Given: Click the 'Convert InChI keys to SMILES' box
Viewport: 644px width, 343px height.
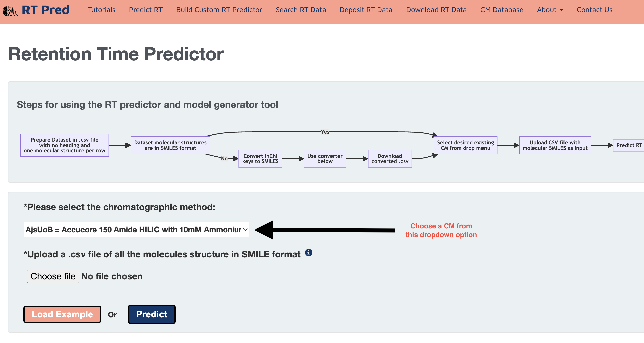Looking at the screenshot, I should pyautogui.click(x=260, y=159).
